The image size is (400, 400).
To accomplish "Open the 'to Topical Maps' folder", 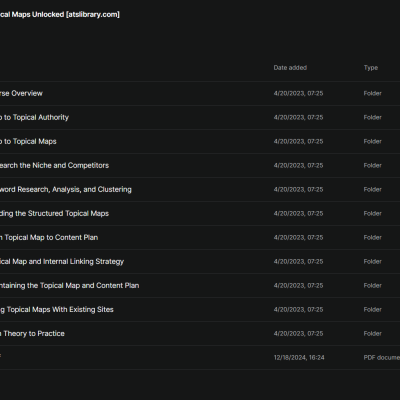I will coord(28,141).
